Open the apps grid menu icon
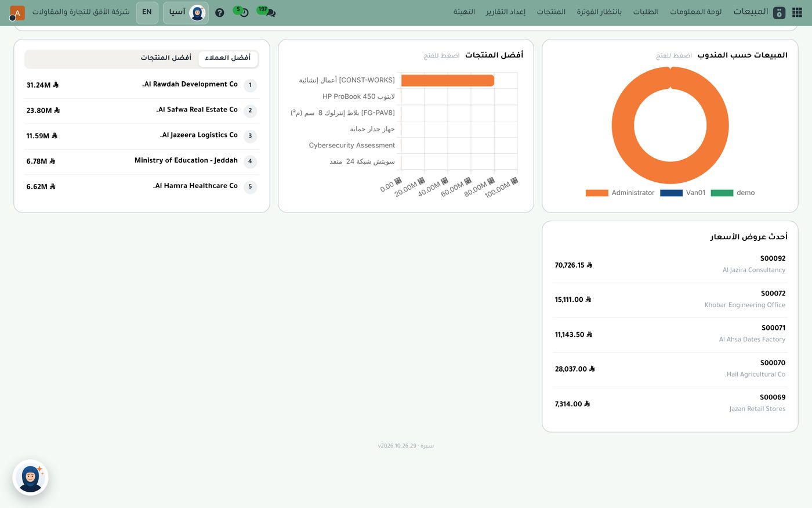 click(797, 12)
